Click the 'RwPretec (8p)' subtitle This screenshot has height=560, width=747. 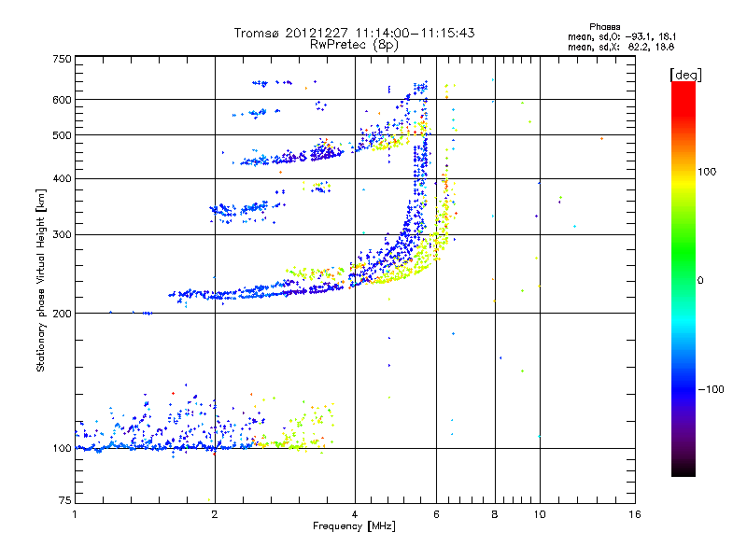coord(354,45)
